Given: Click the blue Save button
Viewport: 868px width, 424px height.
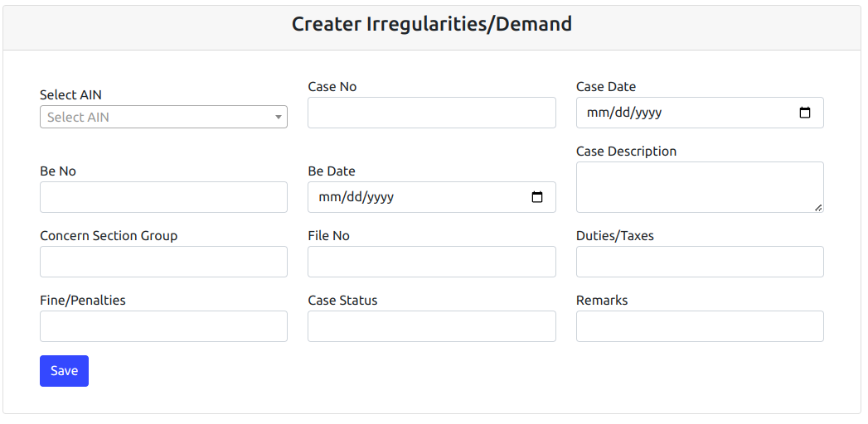Looking at the screenshot, I should (x=64, y=371).
